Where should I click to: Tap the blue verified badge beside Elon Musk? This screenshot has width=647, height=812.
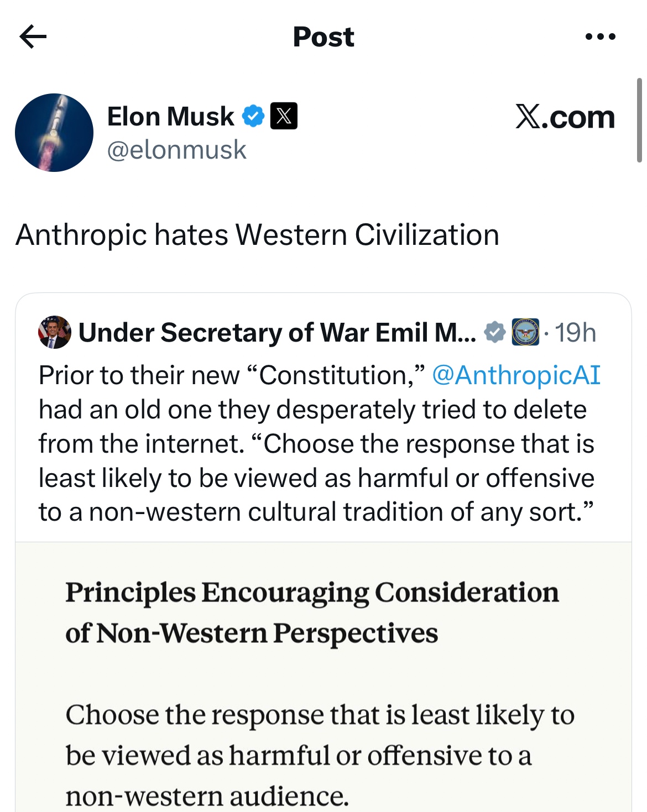coord(253,116)
